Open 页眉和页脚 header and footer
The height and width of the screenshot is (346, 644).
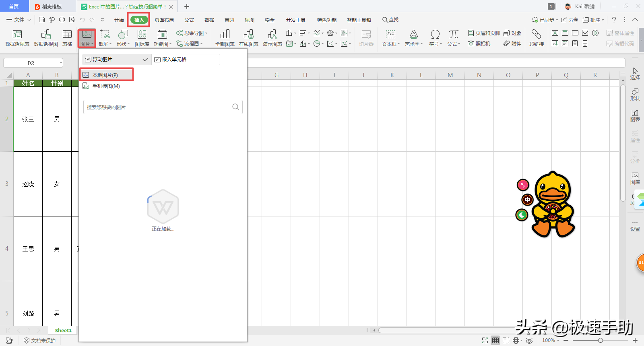point(484,33)
